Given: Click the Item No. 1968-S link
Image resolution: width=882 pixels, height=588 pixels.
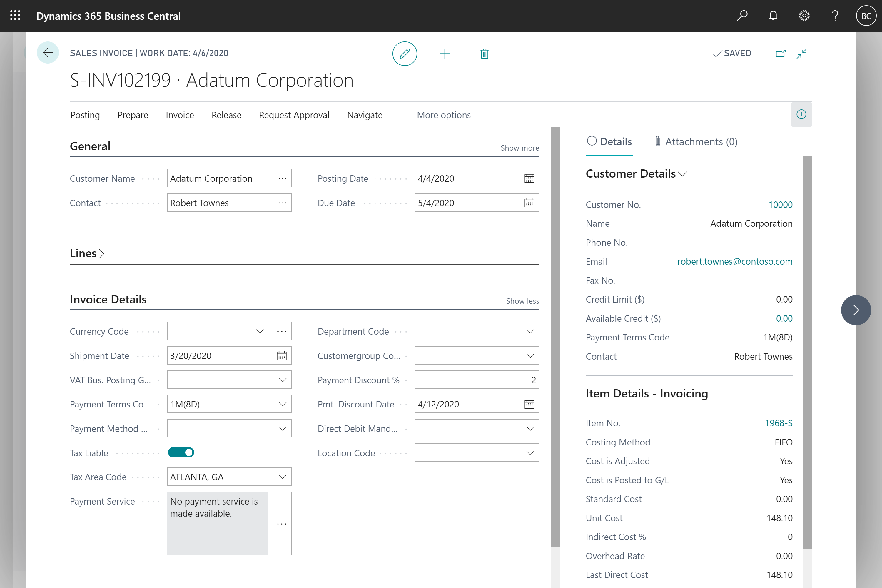Looking at the screenshot, I should coord(778,423).
